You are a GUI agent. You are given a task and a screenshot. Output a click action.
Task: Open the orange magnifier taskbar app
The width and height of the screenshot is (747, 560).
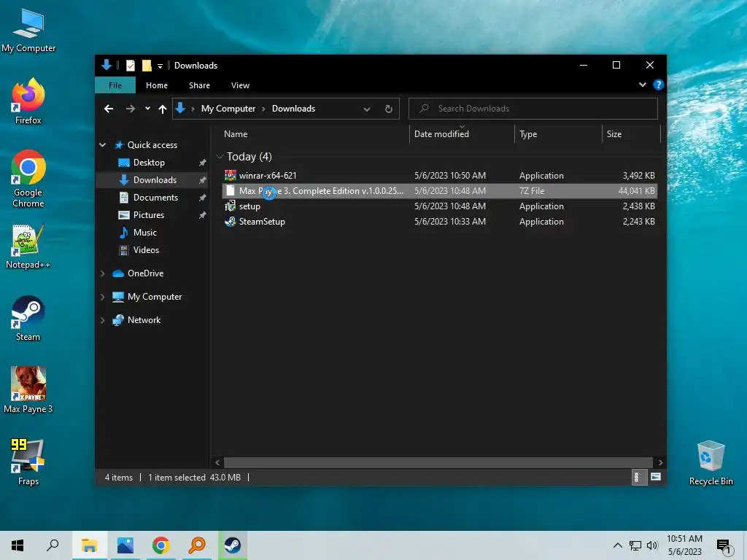(197, 545)
